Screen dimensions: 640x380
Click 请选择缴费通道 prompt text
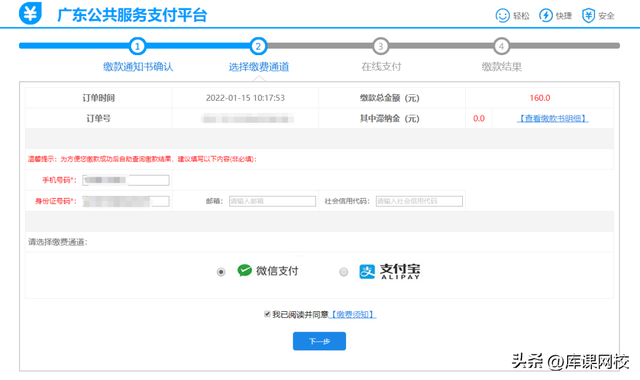58,242
